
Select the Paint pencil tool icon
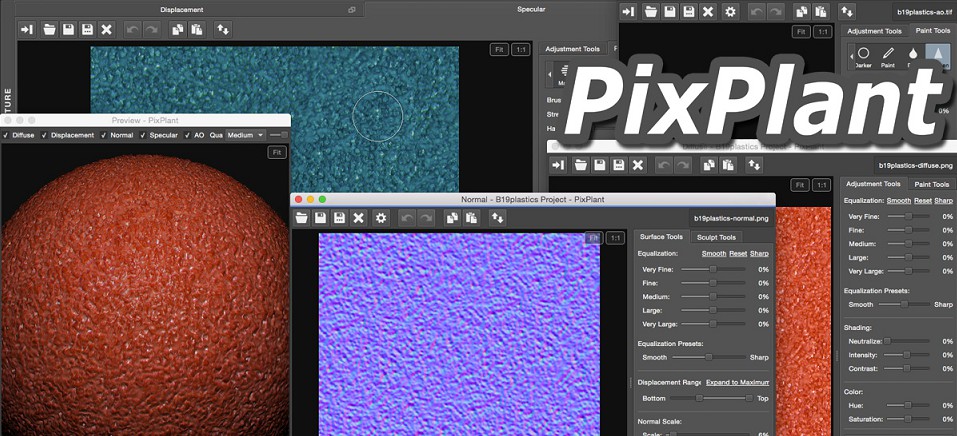[889, 53]
